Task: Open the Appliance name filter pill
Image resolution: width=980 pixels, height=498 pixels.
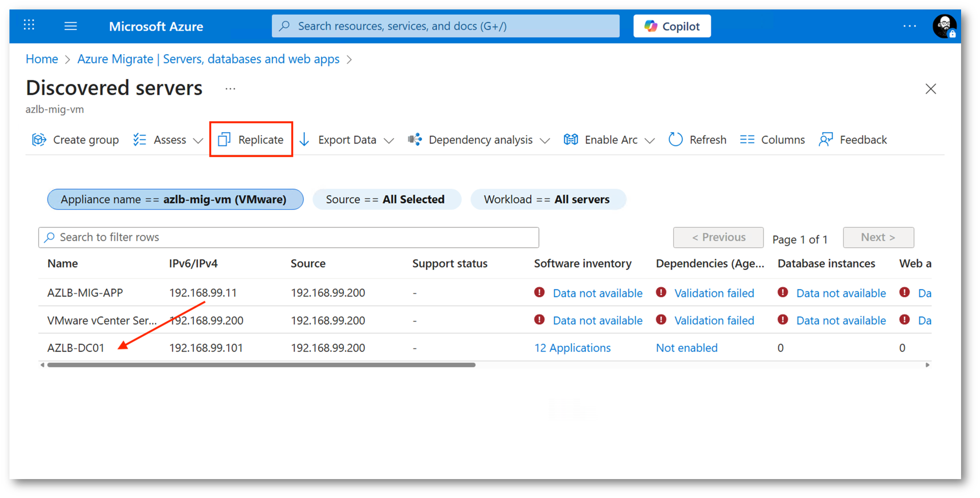Action: pyautogui.click(x=175, y=199)
